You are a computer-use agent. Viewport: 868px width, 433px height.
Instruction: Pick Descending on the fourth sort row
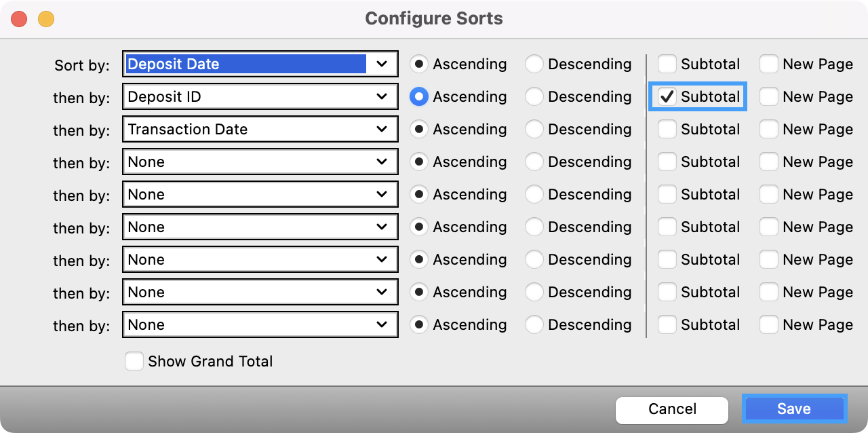click(x=533, y=162)
